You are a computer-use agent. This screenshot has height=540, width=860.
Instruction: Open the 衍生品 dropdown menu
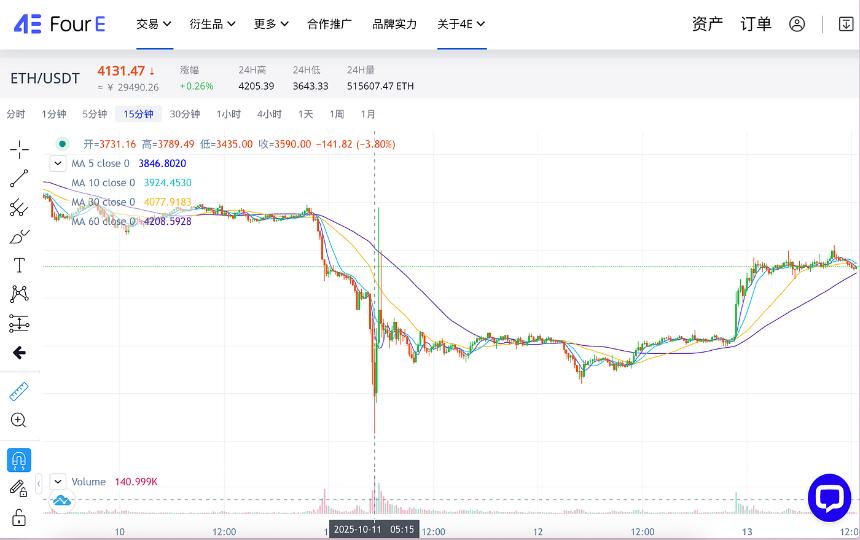[x=212, y=24]
